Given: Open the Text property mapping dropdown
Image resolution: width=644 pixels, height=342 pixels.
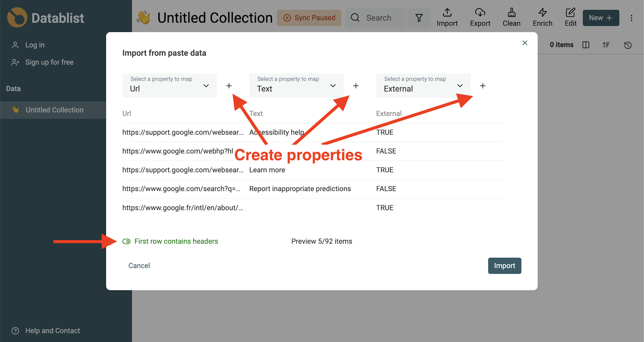Looking at the screenshot, I should click(296, 86).
